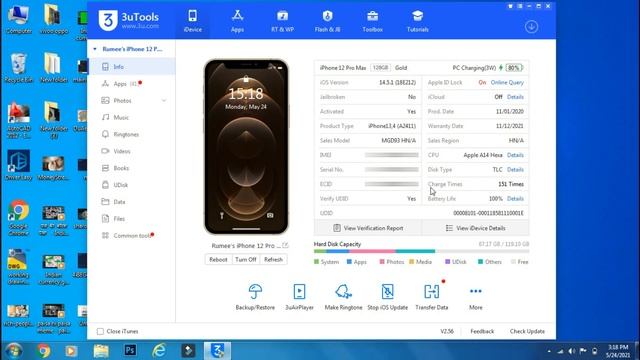Switch to the Apps tab in top bar
Viewport: 640px width, 360px height.
(x=237, y=21)
